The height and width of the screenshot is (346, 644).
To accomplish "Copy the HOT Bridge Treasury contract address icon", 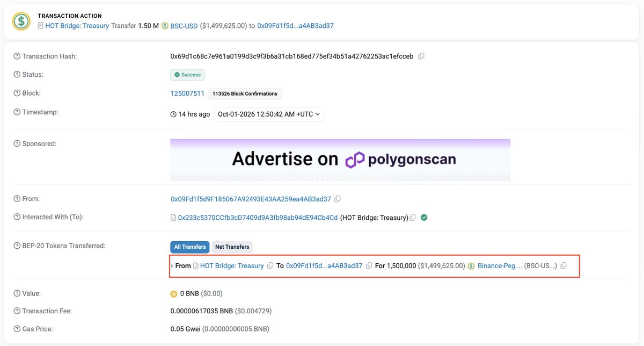I will point(413,218).
